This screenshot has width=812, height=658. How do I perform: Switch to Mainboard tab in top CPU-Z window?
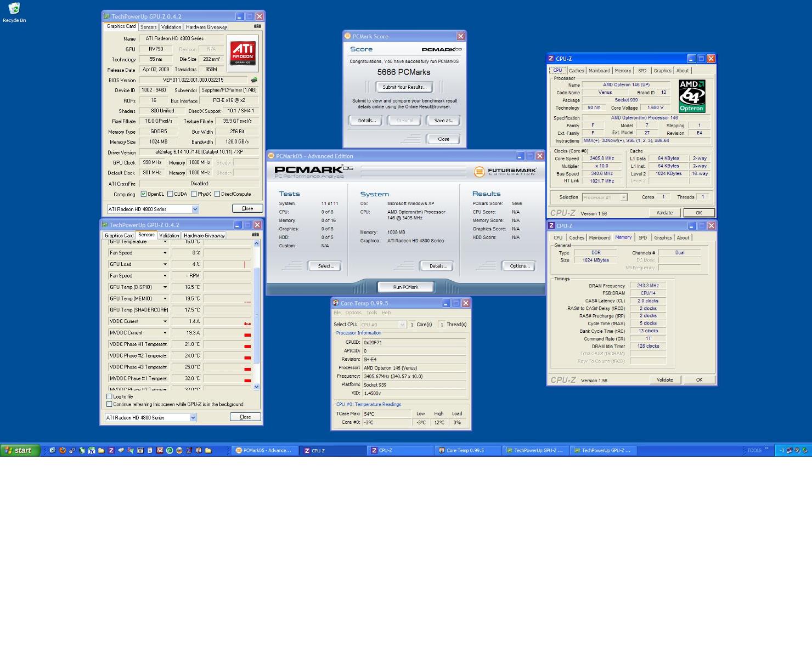(x=599, y=71)
